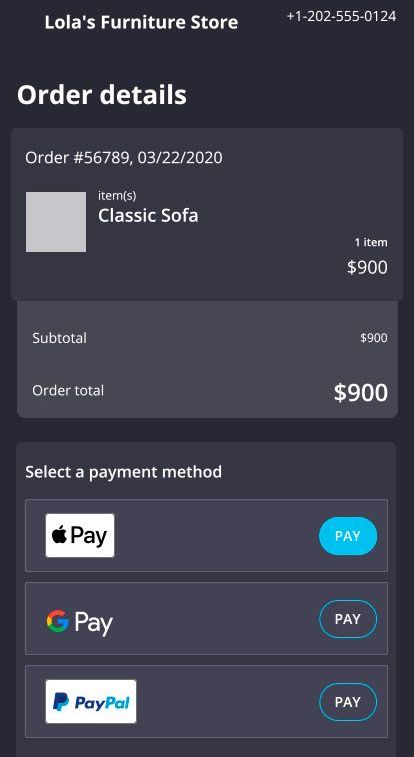Click the Subtotal label
Image resolution: width=414 pixels, height=757 pixels.
[59, 338]
